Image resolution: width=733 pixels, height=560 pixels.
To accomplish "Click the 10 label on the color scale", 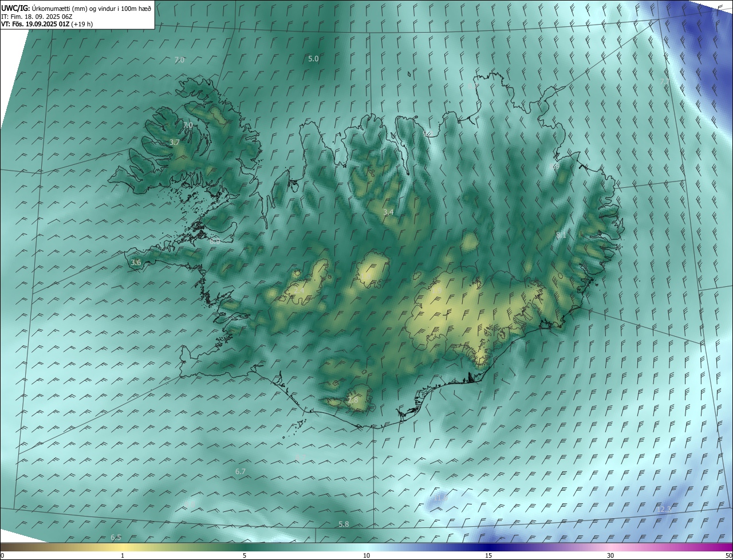I will (366, 555).
